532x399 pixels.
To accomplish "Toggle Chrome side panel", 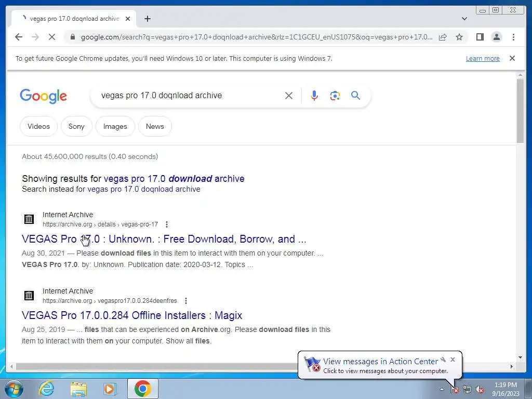I will (x=480, y=37).
